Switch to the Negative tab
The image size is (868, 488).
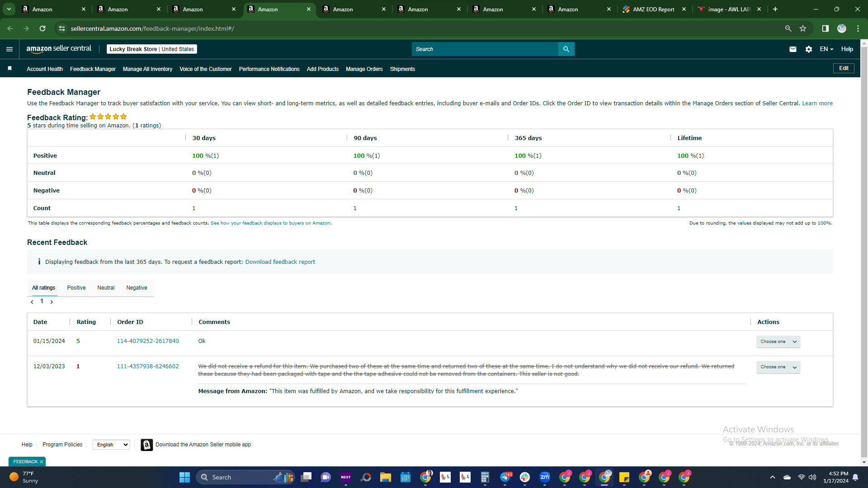tap(137, 288)
